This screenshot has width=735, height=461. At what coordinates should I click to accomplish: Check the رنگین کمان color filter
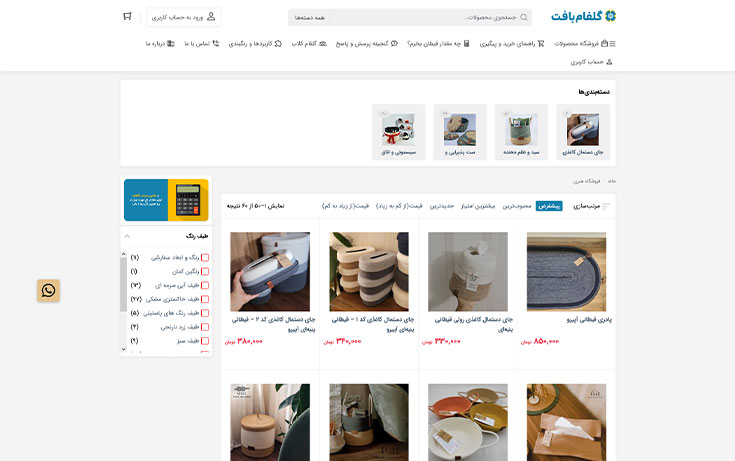pos(205,272)
